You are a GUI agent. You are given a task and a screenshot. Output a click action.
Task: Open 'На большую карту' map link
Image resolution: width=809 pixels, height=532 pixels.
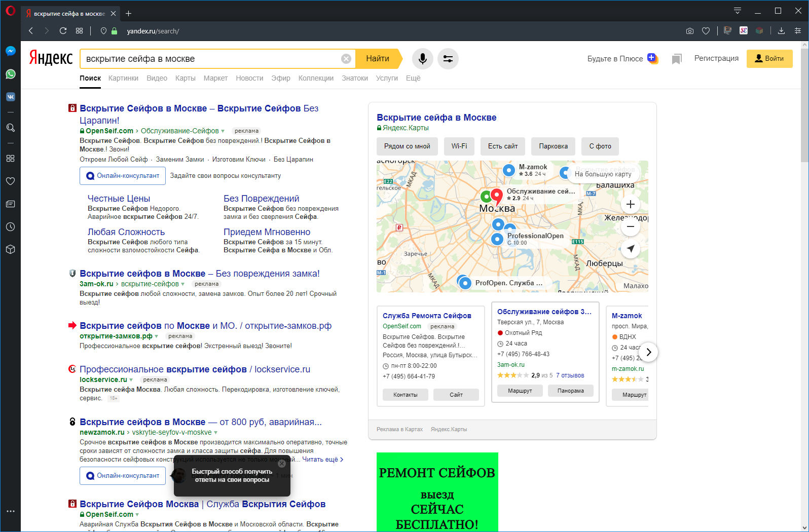(603, 174)
